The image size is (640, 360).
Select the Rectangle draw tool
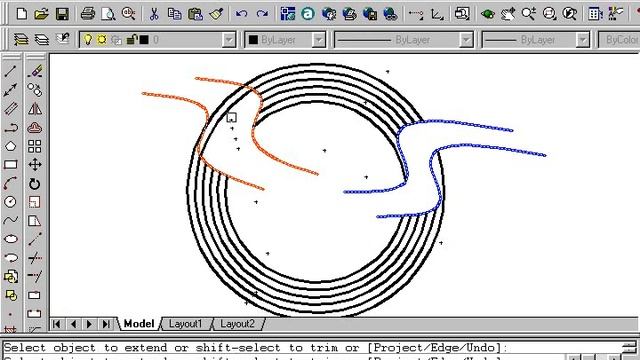point(11,165)
